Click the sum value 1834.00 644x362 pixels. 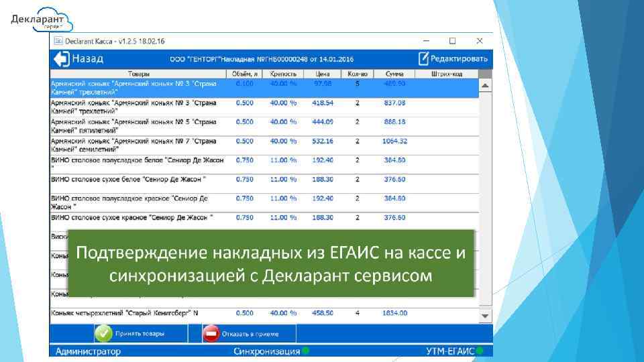tap(394, 313)
